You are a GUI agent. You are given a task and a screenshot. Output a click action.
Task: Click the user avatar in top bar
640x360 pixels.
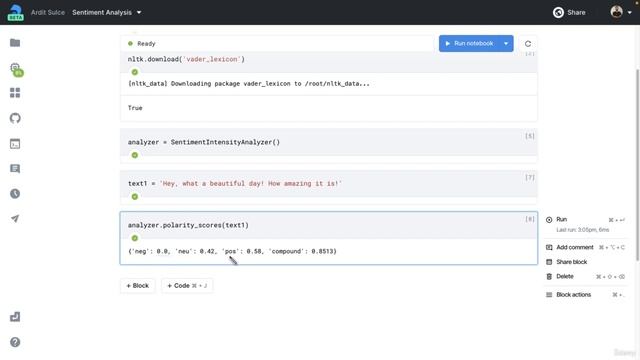pos(616,12)
